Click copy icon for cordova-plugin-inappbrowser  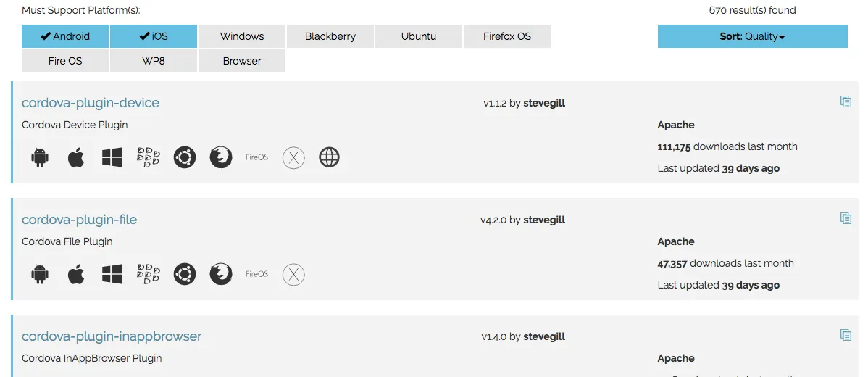click(846, 335)
